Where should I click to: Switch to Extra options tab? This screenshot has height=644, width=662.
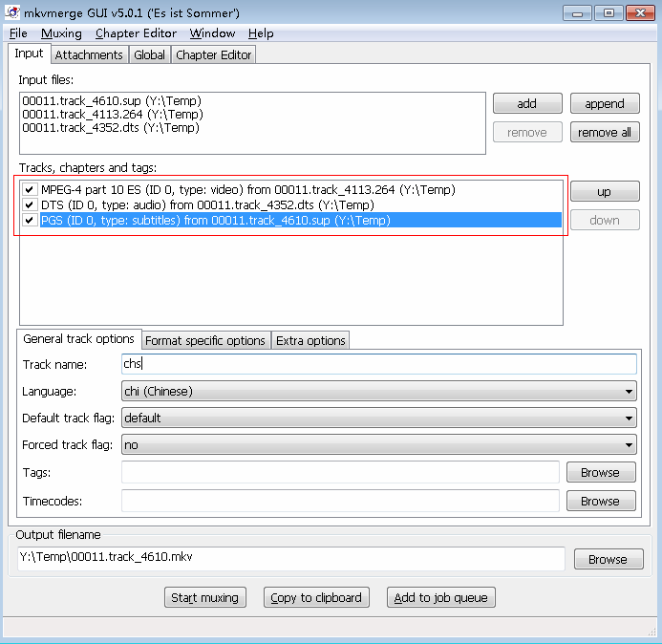pos(310,340)
